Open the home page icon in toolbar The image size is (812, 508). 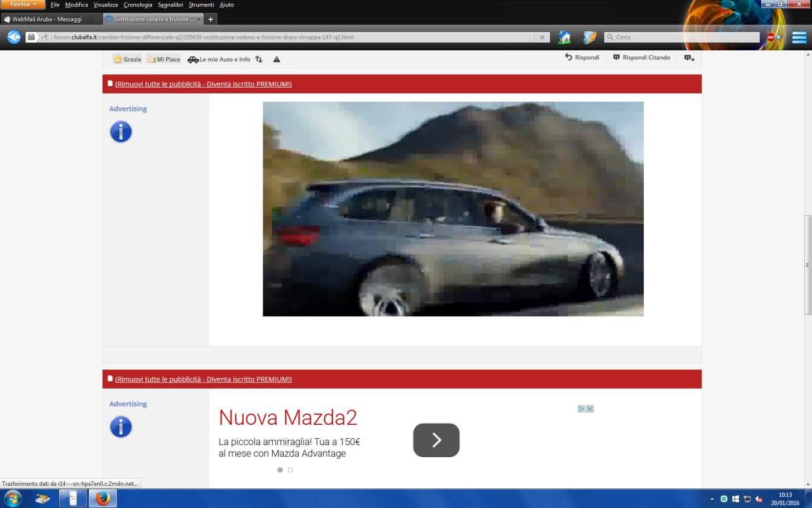[x=565, y=37]
